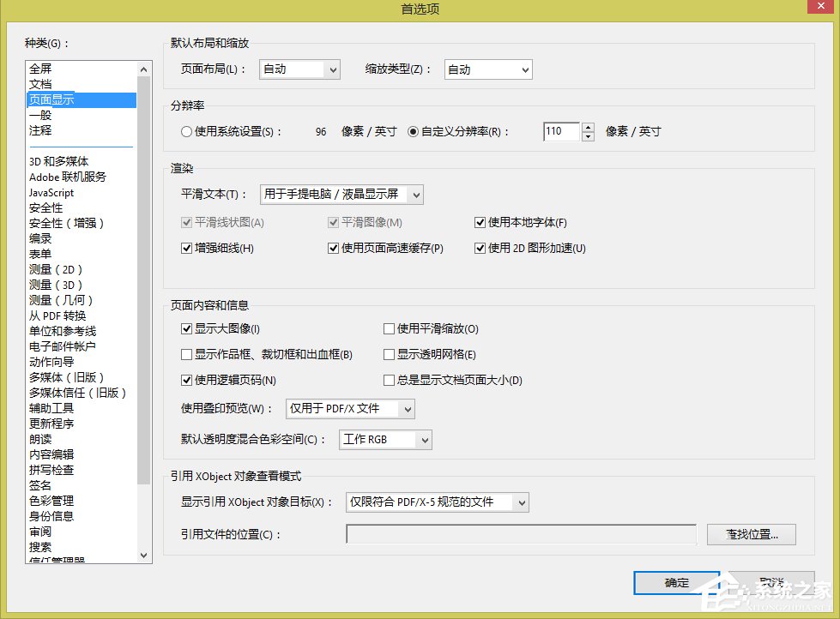Select 色彩管理 in the category list

tap(50, 500)
